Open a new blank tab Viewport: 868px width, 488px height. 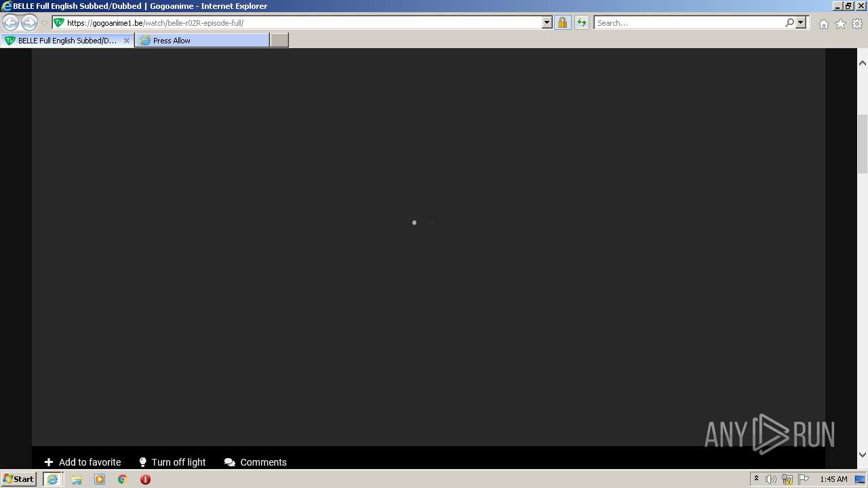[279, 41]
